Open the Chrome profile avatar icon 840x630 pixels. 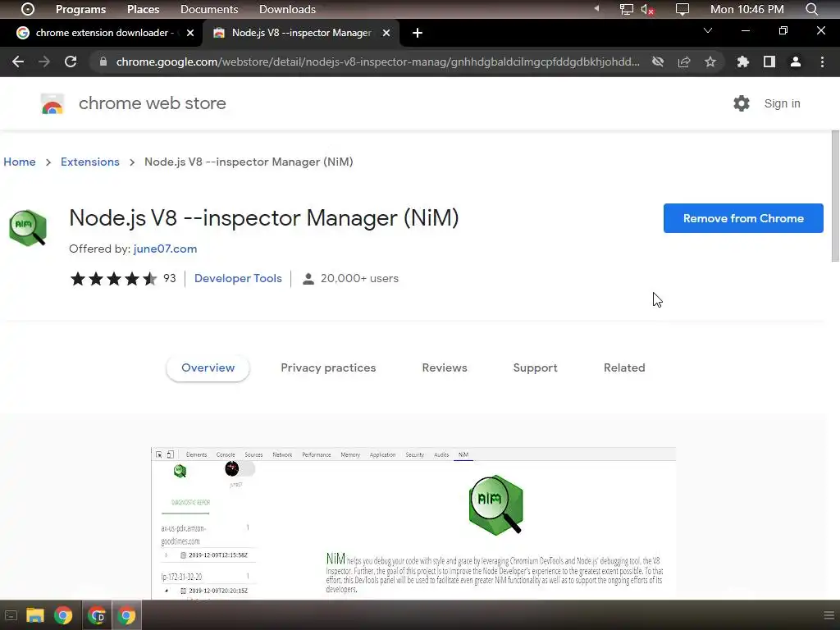pos(796,62)
